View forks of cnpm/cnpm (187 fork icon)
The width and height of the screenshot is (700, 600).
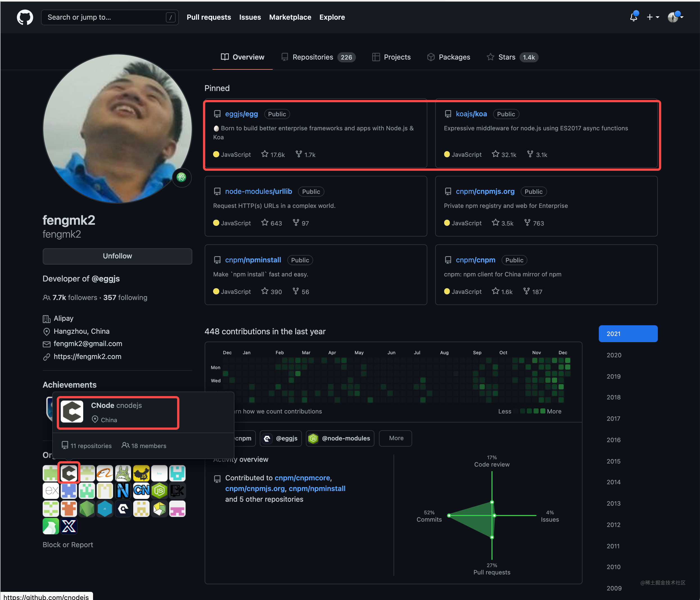(x=533, y=291)
